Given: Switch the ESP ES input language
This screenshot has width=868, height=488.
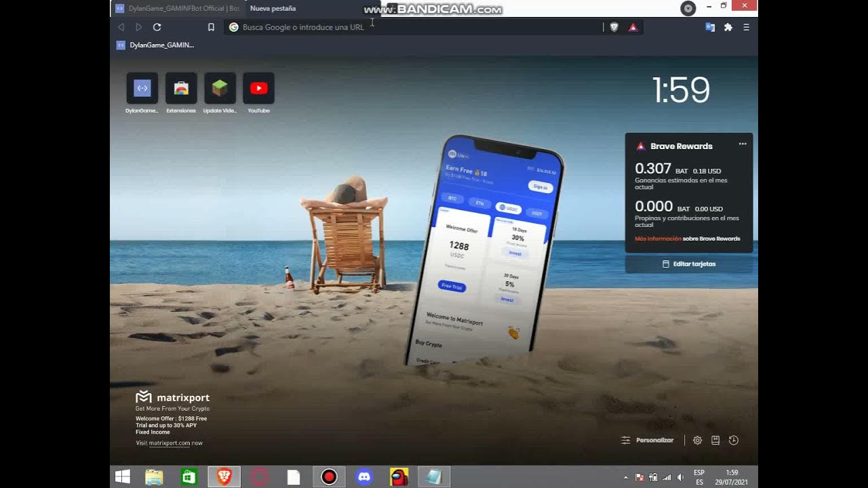Looking at the screenshot, I should click(699, 477).
